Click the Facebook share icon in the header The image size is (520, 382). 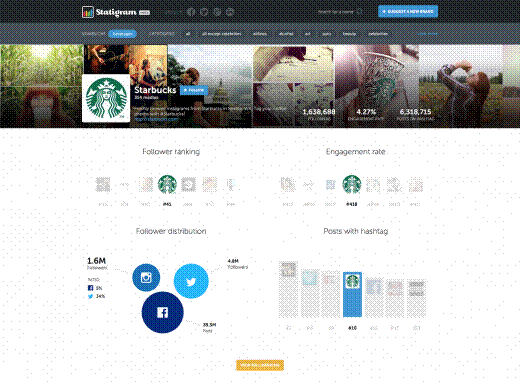[191, 12]
